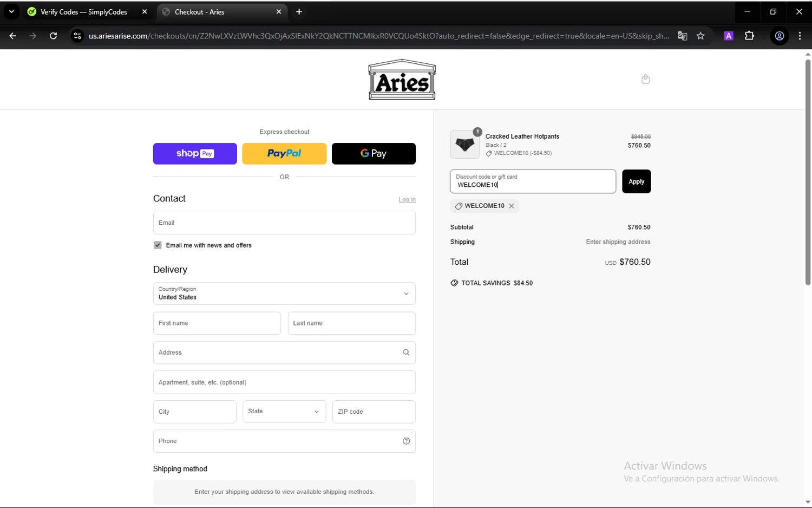
Task: Pay with PayPal button
Action: [x=284, y=154]
